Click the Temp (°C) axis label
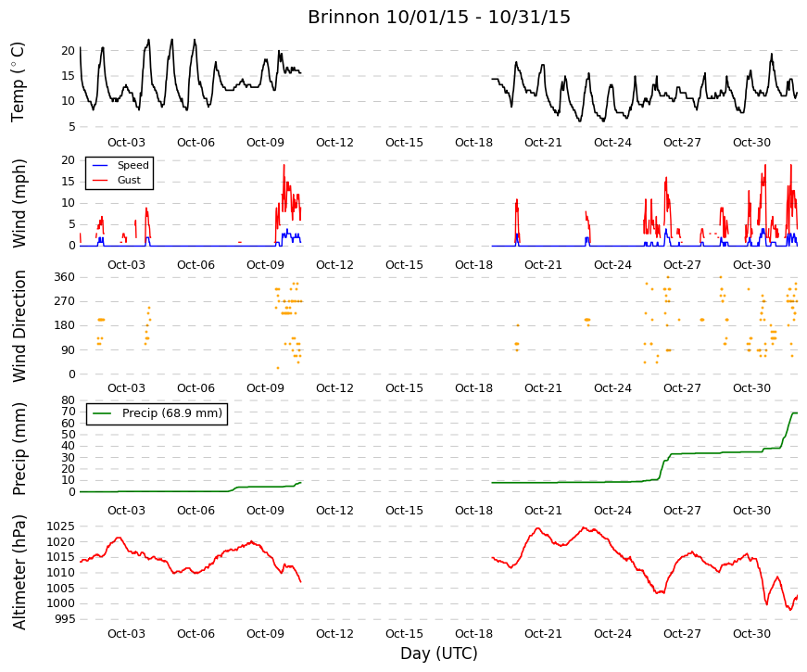 pos(18,82)
